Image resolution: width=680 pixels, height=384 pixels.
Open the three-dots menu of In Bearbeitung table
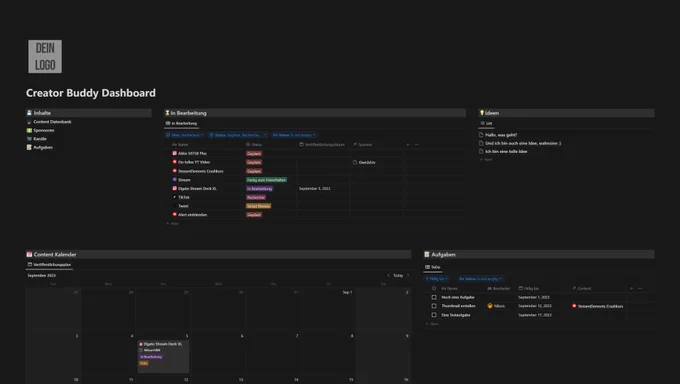[417, 144]
